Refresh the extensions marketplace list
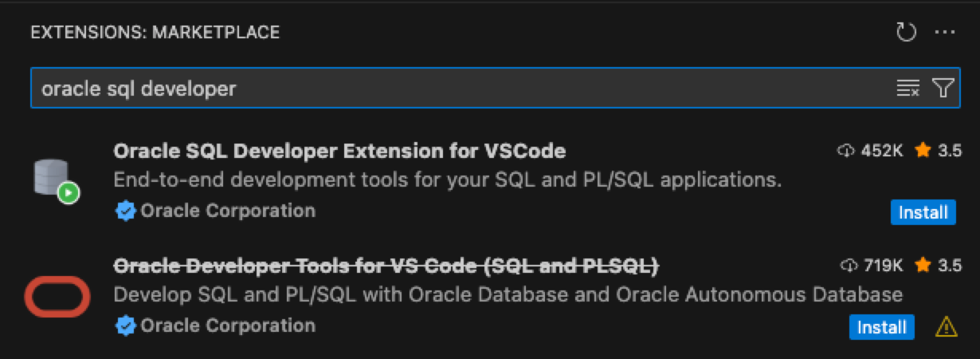 (x=907, y=33)
